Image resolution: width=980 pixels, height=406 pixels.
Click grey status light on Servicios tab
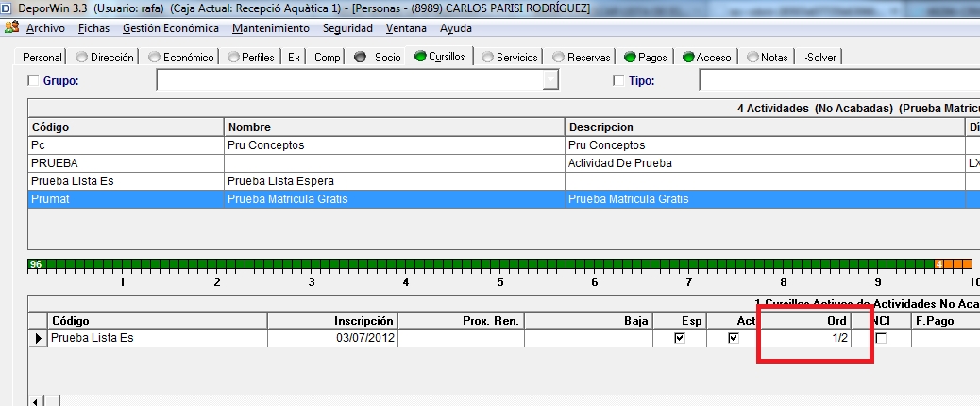487,57
